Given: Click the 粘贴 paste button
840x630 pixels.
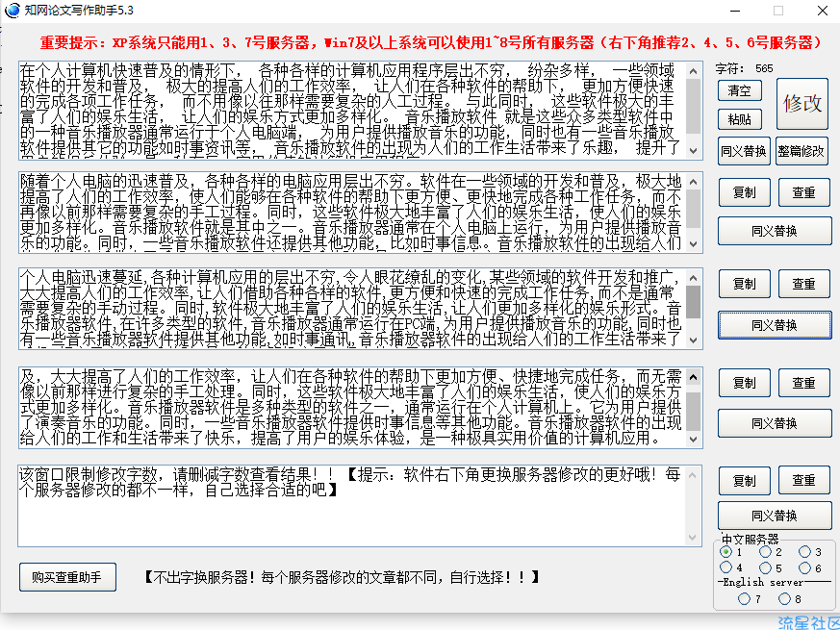Looking at the screenshot, I should [x=739, y=119].
